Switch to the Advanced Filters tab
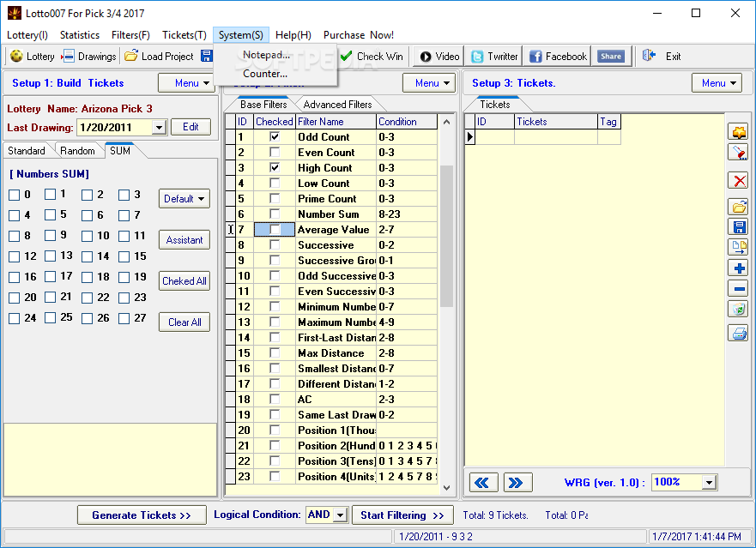Viewport: 756px width, 548px height. 337,105
